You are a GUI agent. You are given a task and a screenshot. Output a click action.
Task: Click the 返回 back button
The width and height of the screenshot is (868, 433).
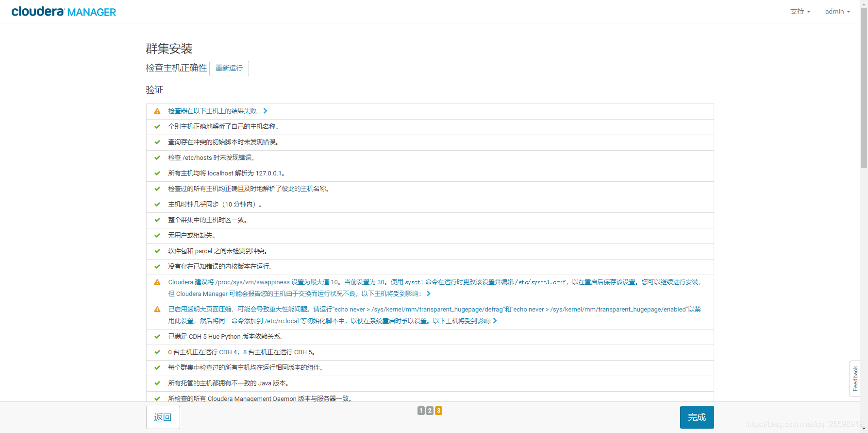(163, 417)
